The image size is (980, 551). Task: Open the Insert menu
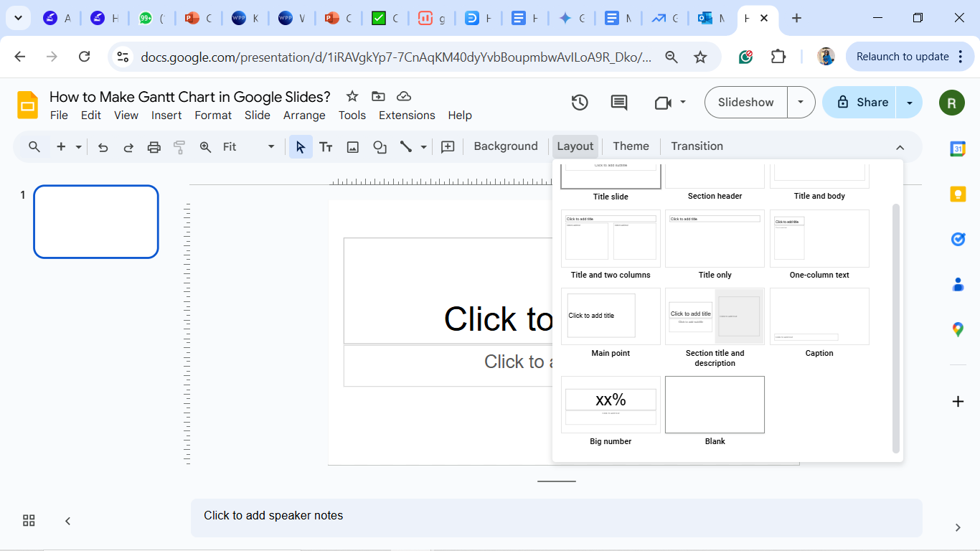click(x=166, y=116)
